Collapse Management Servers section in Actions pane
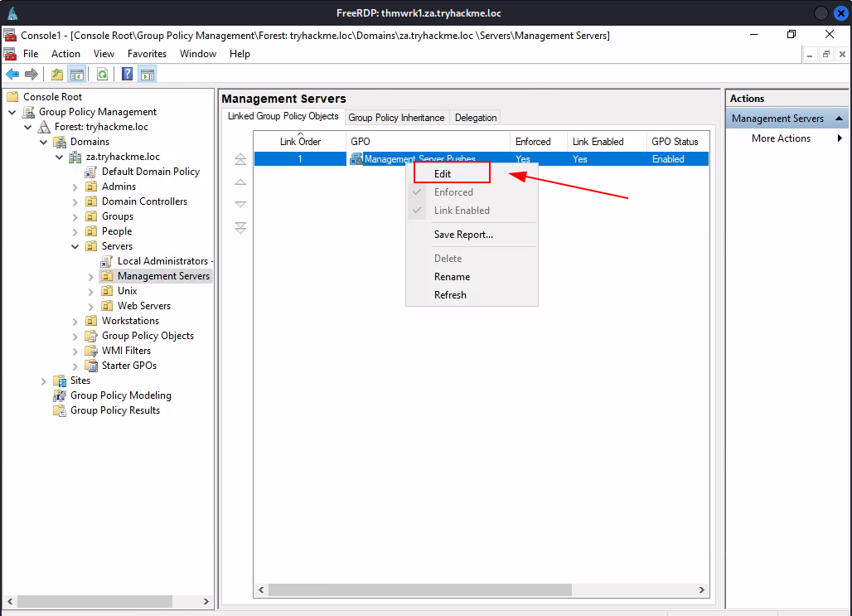852x616 pixels. coord(839,119)
